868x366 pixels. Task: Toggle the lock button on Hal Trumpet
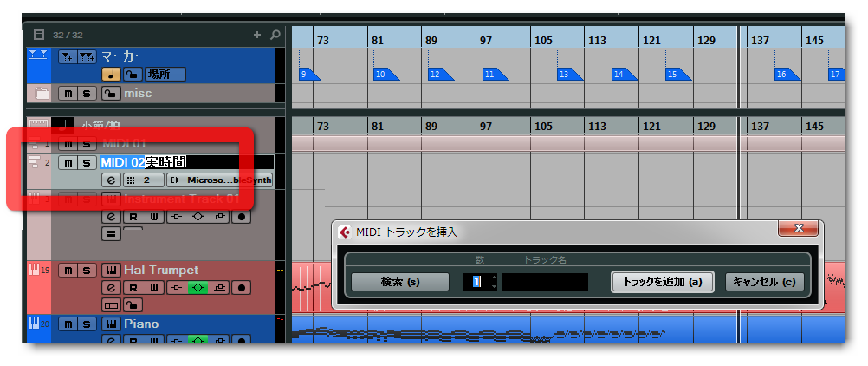tap(133, 305)
